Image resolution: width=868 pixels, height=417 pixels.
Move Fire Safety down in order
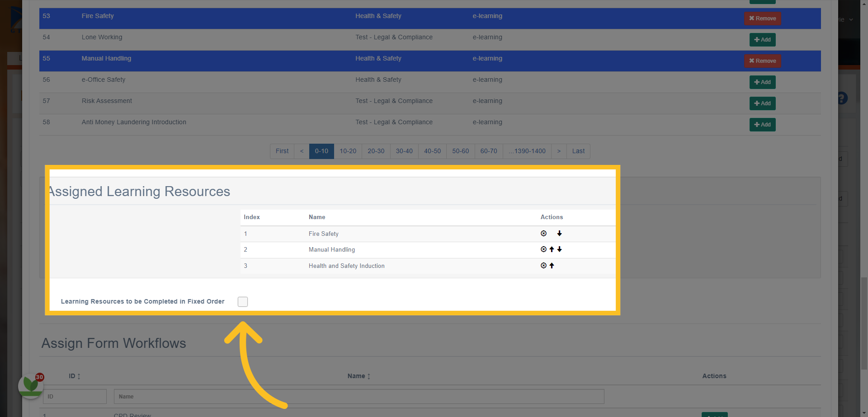tap(559, 234)
